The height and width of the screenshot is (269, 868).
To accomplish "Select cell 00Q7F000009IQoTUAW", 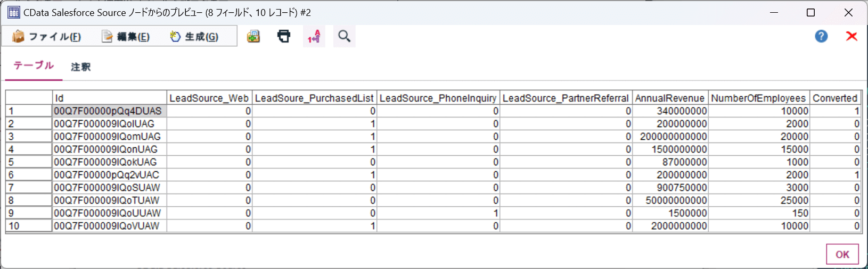I will [110, 200].
